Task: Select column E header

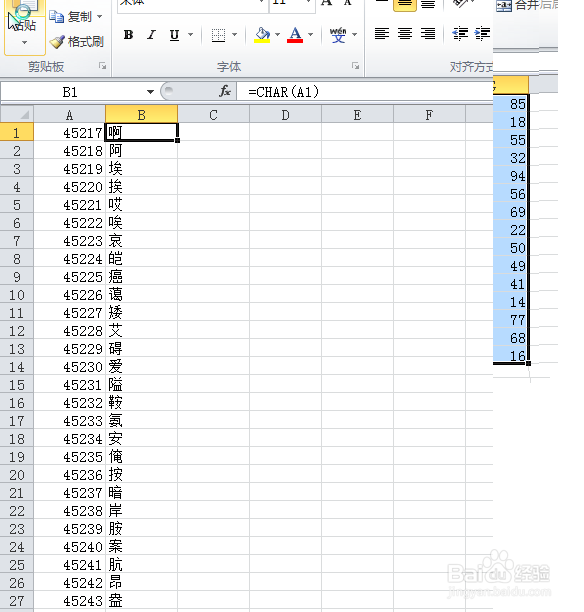Action: [x=357, y=115]
